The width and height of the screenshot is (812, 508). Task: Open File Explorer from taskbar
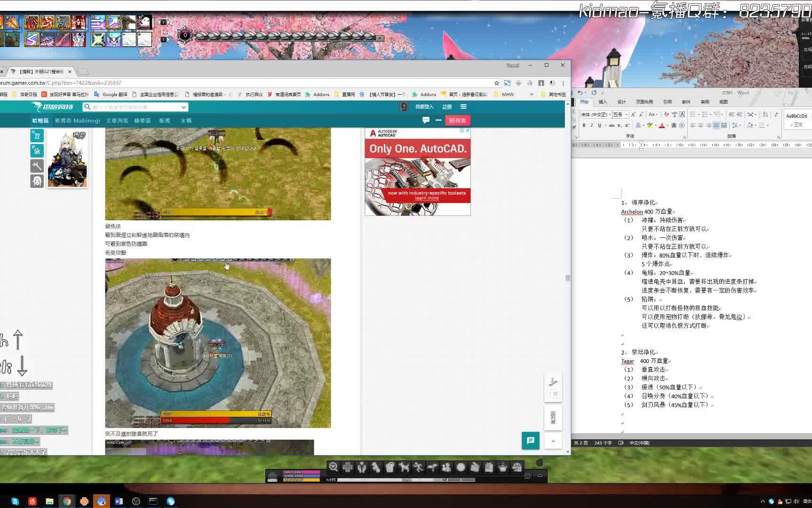(49, 501)
